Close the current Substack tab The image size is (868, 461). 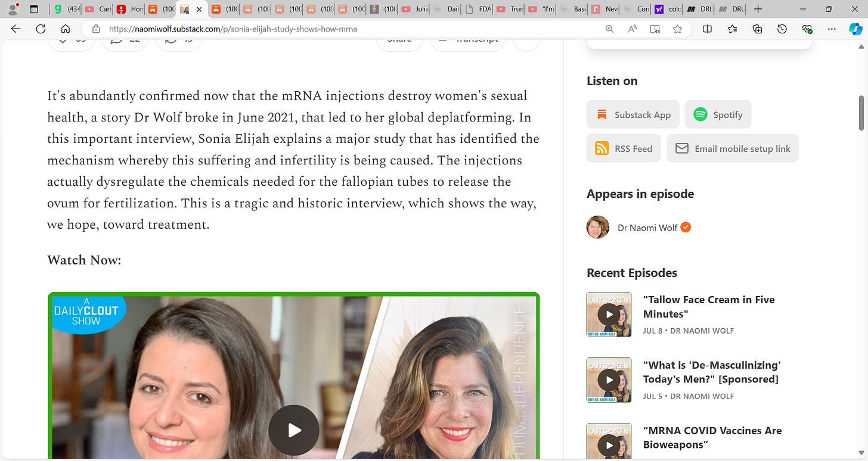pos(199,10)
